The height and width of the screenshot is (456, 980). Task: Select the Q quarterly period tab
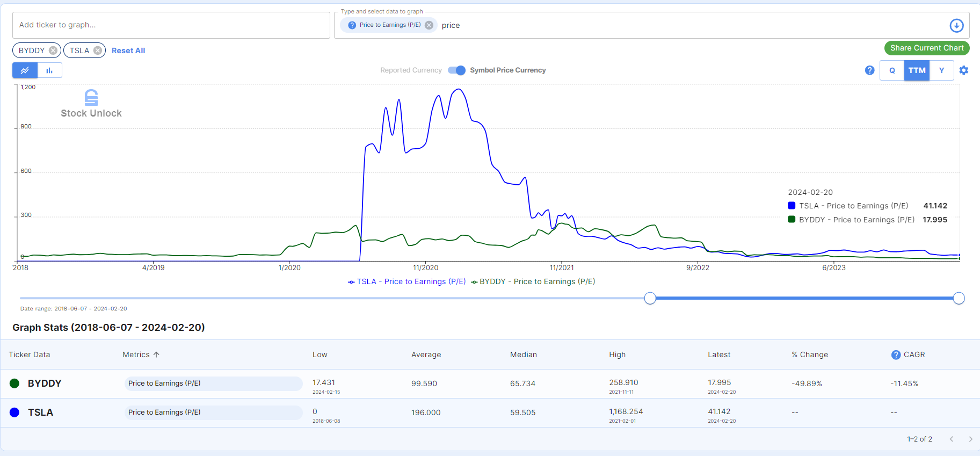[x=892, y=70]
